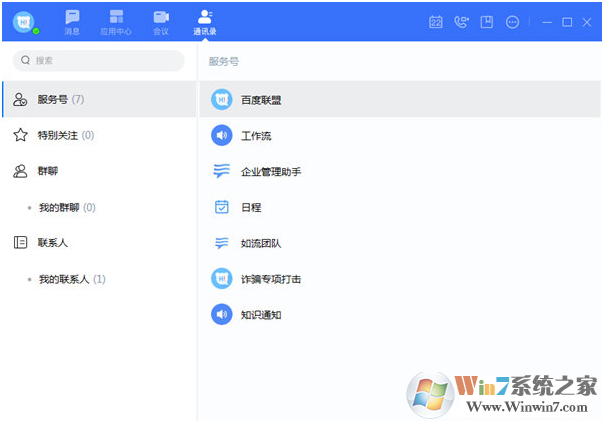The height and width of the screenshot is (421, 604).
Task: Click the 服务号 sidebar icon
Action: (20, 99)
